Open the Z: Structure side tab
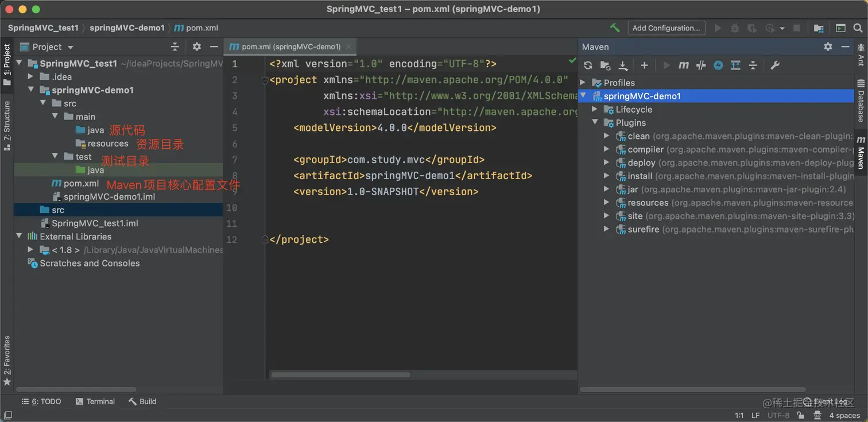Screen dimensions: 868x422 pos(7,125)
